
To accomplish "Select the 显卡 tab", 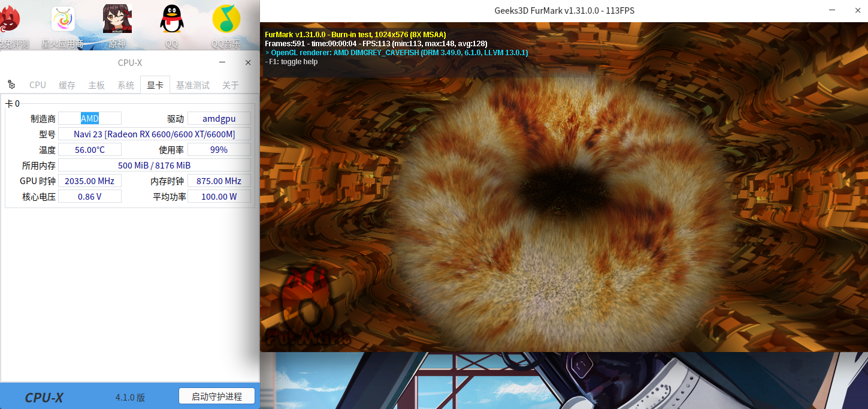I will click(155, 85).
